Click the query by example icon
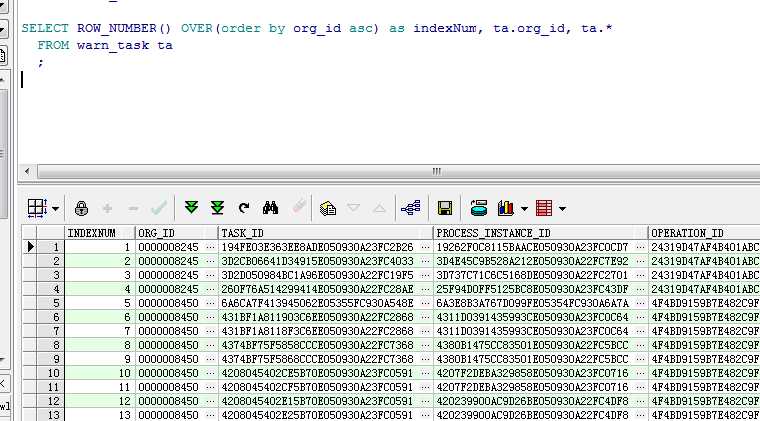Image resolution: width=760 pixels, height=421 pixels. (328, 208)
